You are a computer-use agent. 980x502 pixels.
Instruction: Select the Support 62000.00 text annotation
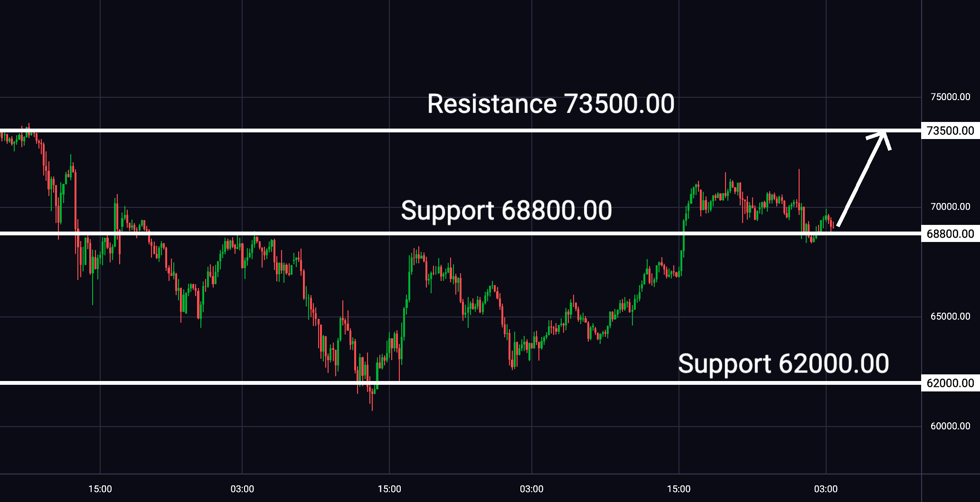(x=783, y=364)
